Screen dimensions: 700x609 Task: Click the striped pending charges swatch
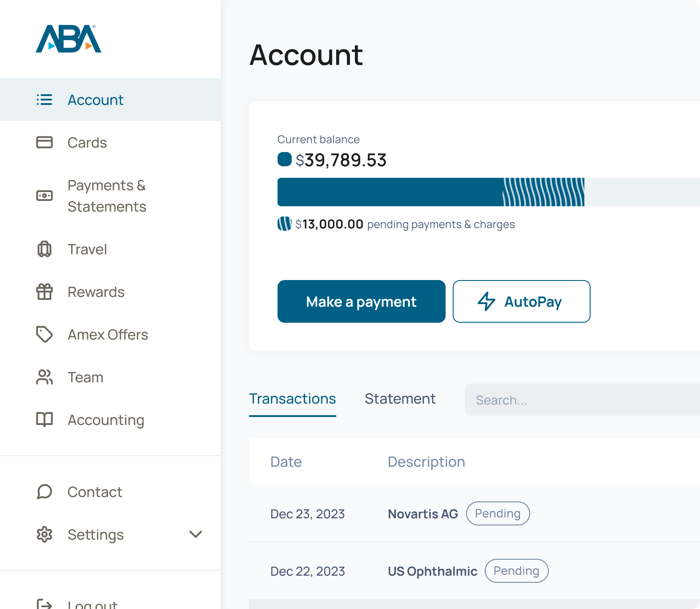(285, 224)
